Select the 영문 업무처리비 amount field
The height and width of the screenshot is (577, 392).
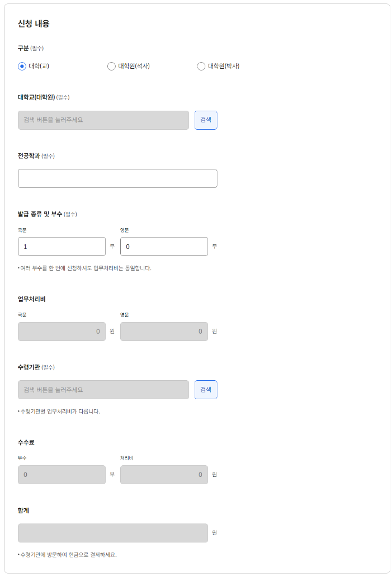[x=164, y=332]
